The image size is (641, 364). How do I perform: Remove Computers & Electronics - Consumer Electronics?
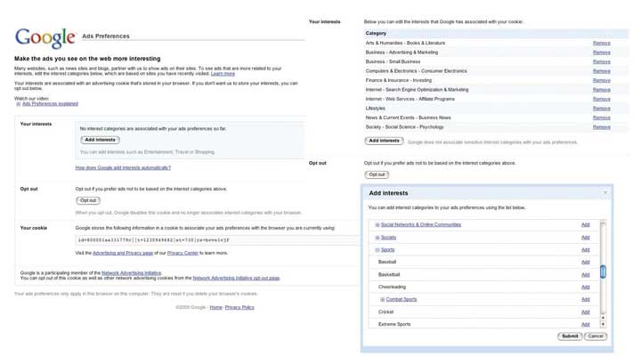(601, 71)
